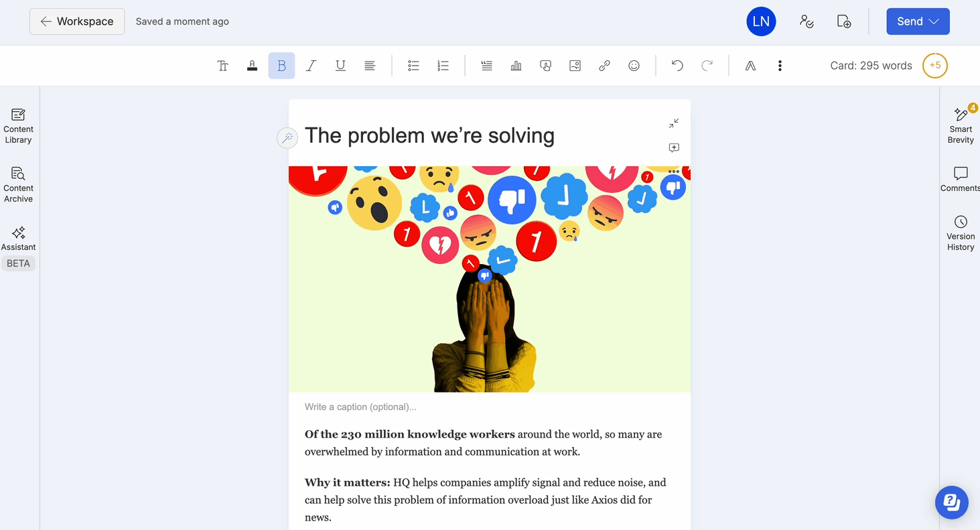Image resolution: width=980 pixels, height=530 pixels.
Task: Open the Assistant BETA panel
Action: click(18, 247)
